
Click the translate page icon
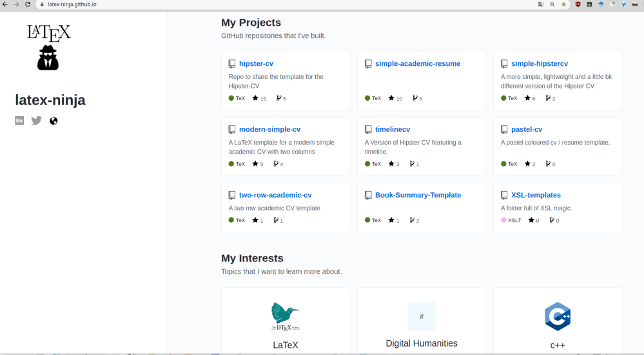pos(541,4)
